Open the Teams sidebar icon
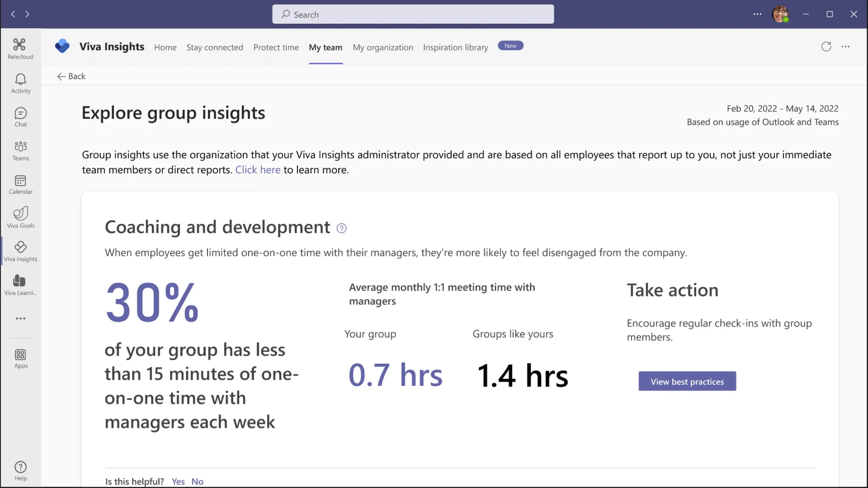Viewport: 868px width, 488px height. (20, 147)
